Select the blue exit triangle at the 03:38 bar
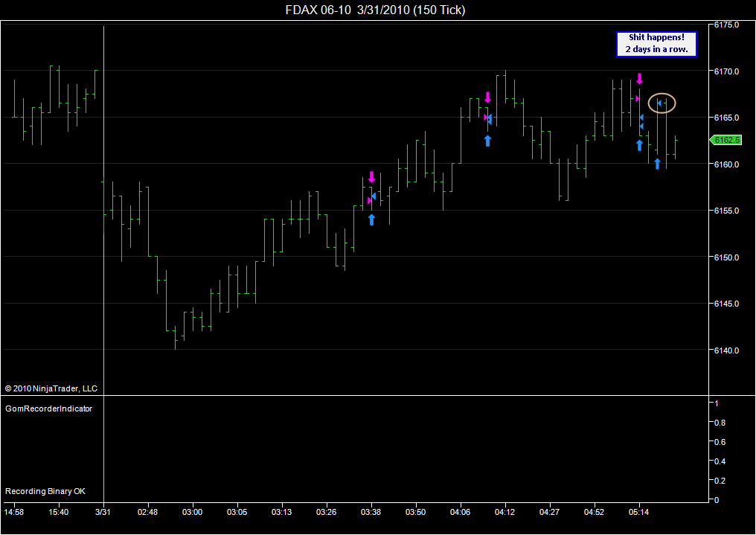 pyautogui.click(x=374, y=196)
